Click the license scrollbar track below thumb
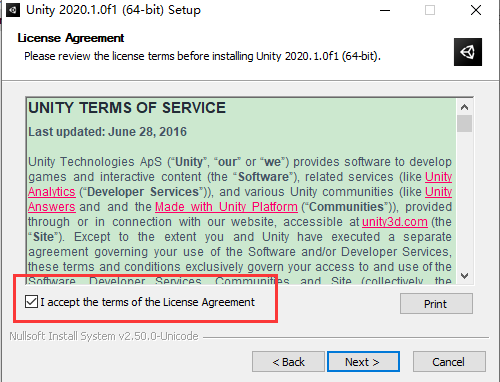 (x=464, y=200)
